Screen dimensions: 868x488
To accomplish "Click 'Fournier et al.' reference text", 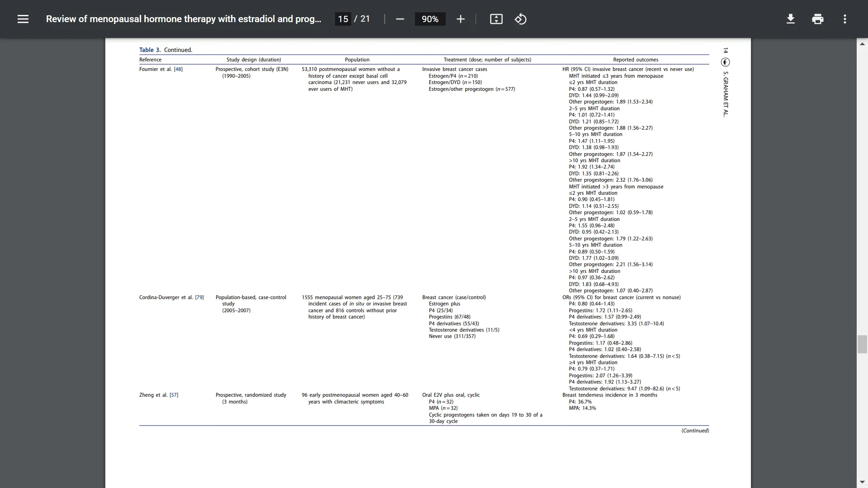I will pos(156,69).
